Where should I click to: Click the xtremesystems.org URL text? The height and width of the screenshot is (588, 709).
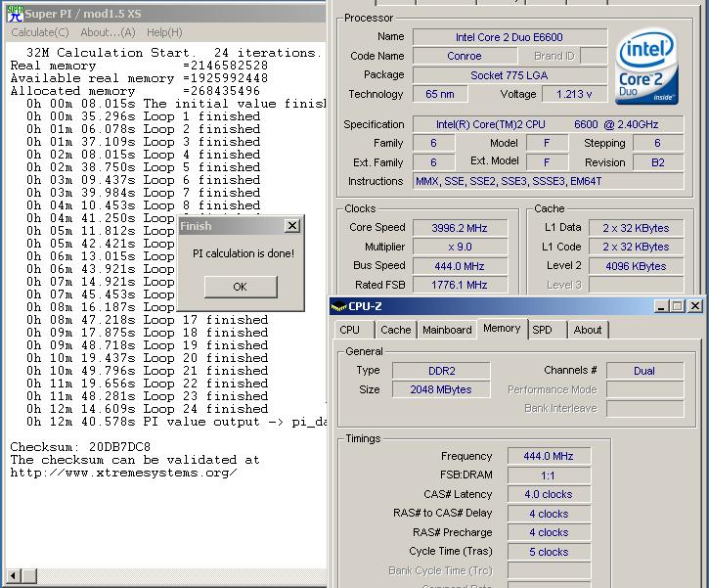[123, 473]
